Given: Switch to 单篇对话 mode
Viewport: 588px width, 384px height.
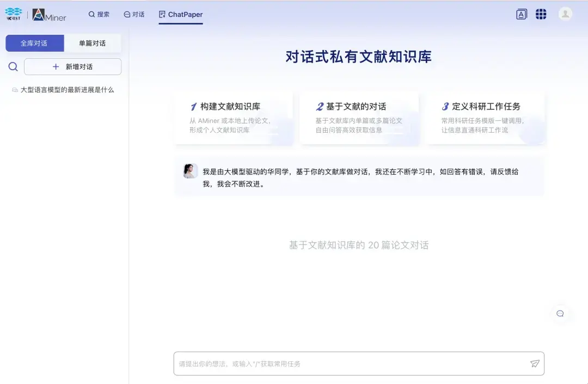Looking at the screenshot, I should coord(92,43).
